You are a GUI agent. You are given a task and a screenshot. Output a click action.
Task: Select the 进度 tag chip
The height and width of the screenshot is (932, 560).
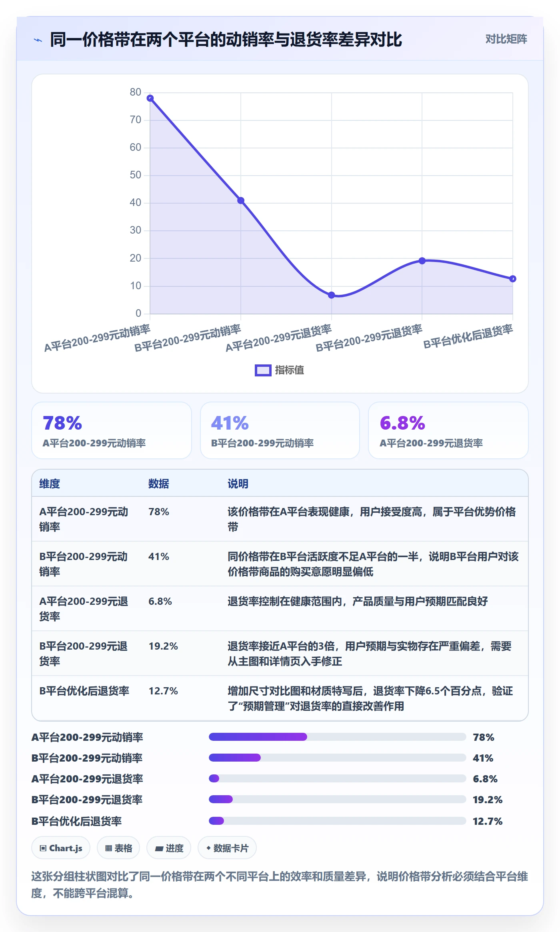[x=169, y=848]
